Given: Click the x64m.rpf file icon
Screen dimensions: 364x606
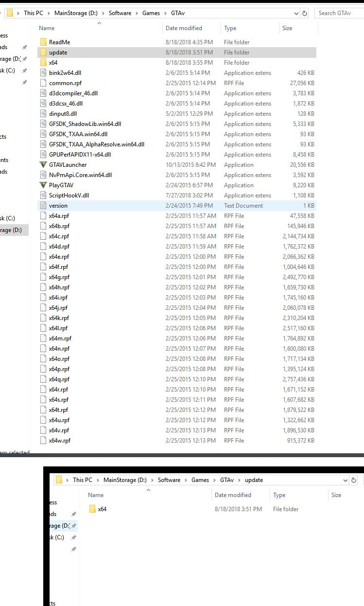Looking at the screenshot, I should tap(43, 339).
